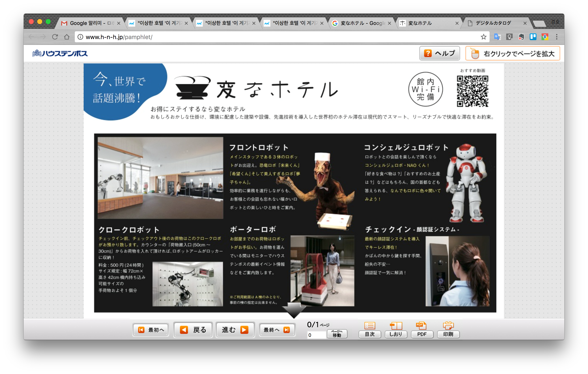Viewport: 588px width, 374px height.
Task: Open Chrome's three-dot menu
Action: pos(557,37)
